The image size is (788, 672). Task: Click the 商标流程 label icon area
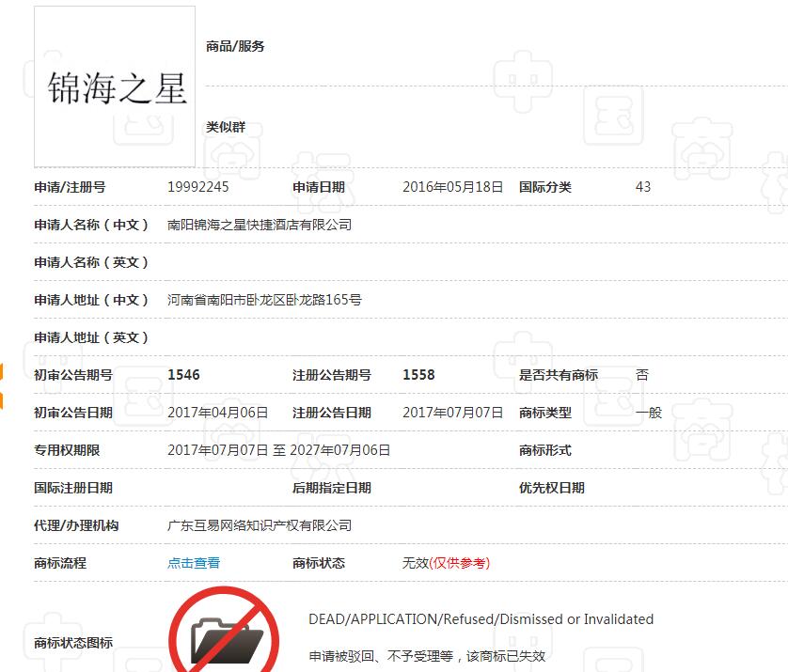tap(61, 562)
